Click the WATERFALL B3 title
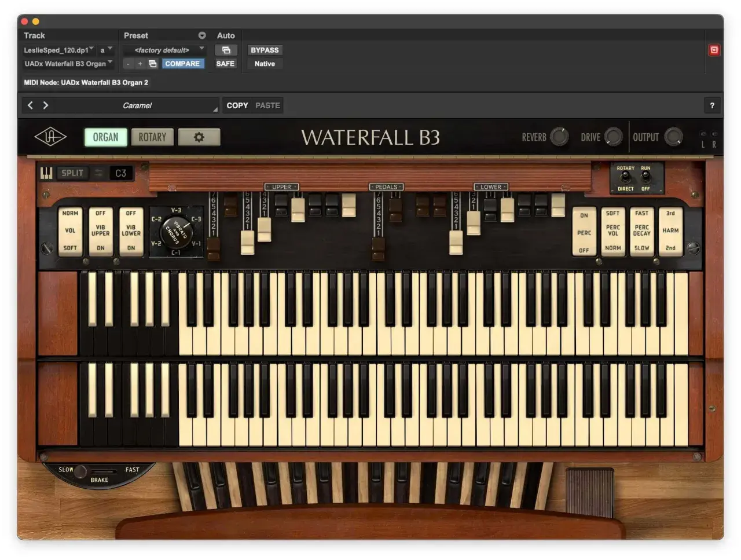The width and height of the screenshot is (741, 560). tap(370, 137)
